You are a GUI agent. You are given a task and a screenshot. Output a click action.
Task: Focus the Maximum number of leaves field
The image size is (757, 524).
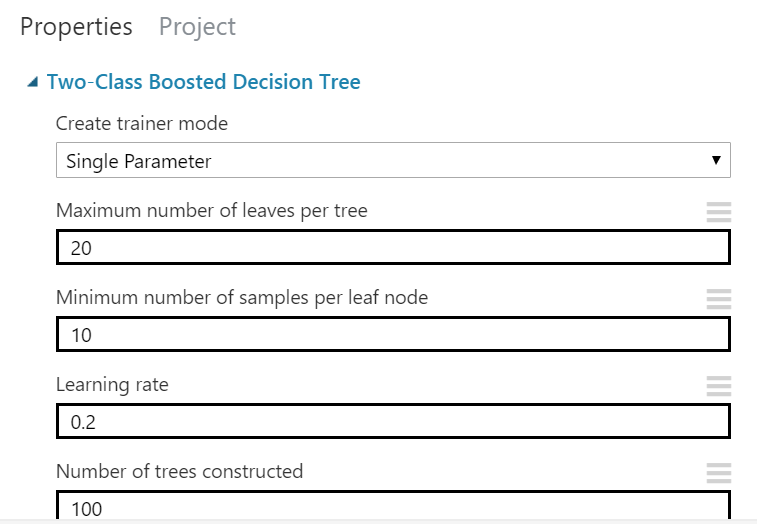coord(392,248)
